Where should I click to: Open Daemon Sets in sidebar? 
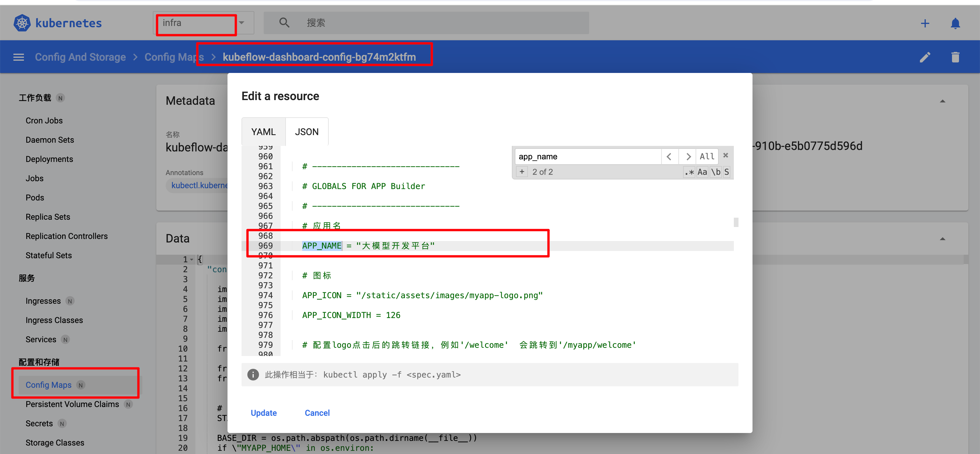tap(50, 140)
